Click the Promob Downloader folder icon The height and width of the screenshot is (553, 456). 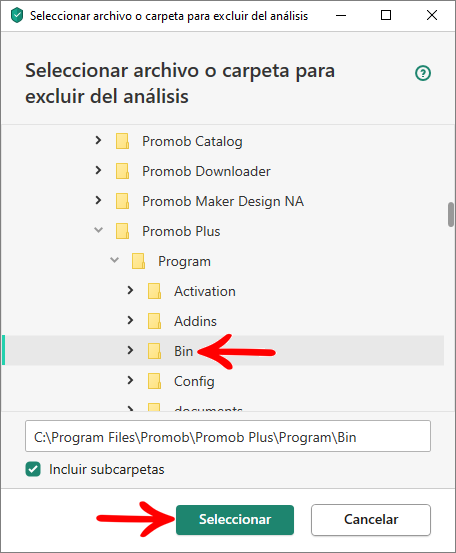tap(122, 171)
